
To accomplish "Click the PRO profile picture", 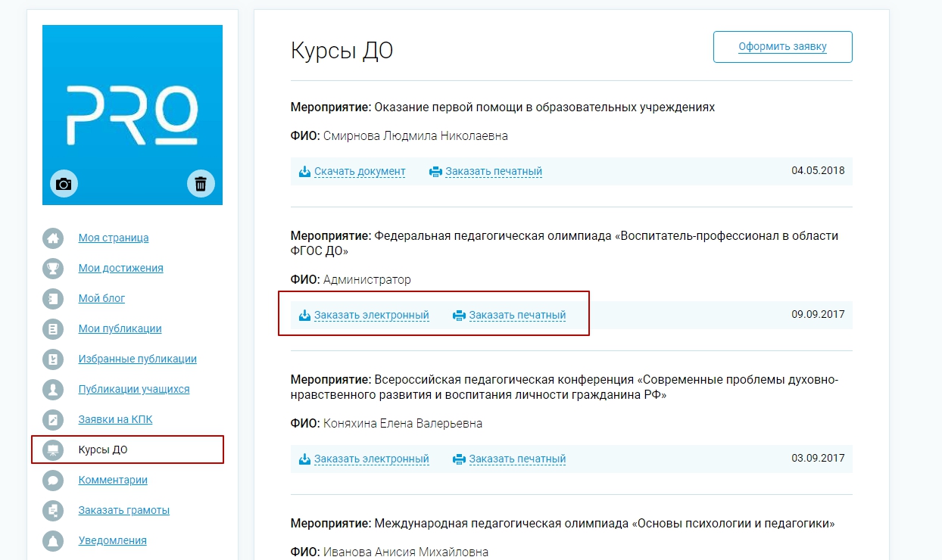I will pos(133,106).
